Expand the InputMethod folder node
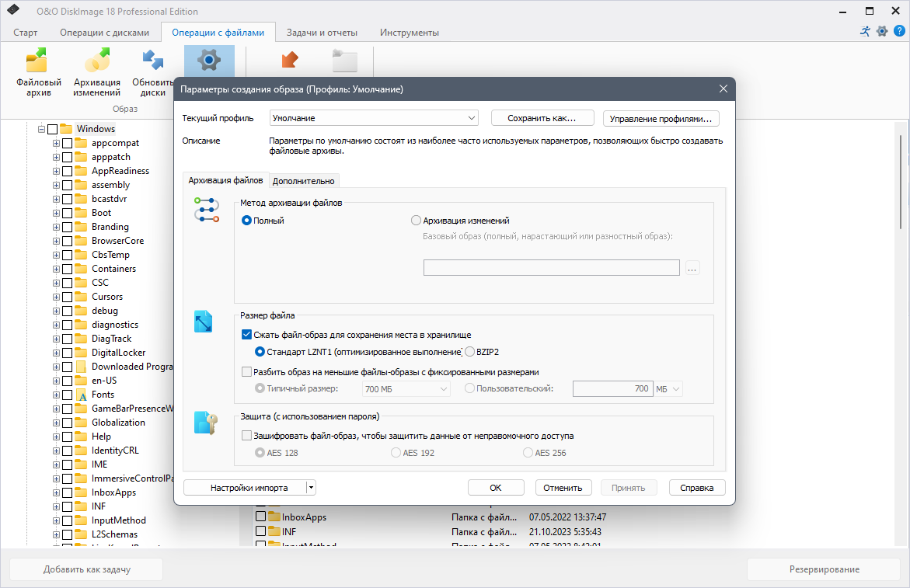910x588 pixels. [56, 520]
